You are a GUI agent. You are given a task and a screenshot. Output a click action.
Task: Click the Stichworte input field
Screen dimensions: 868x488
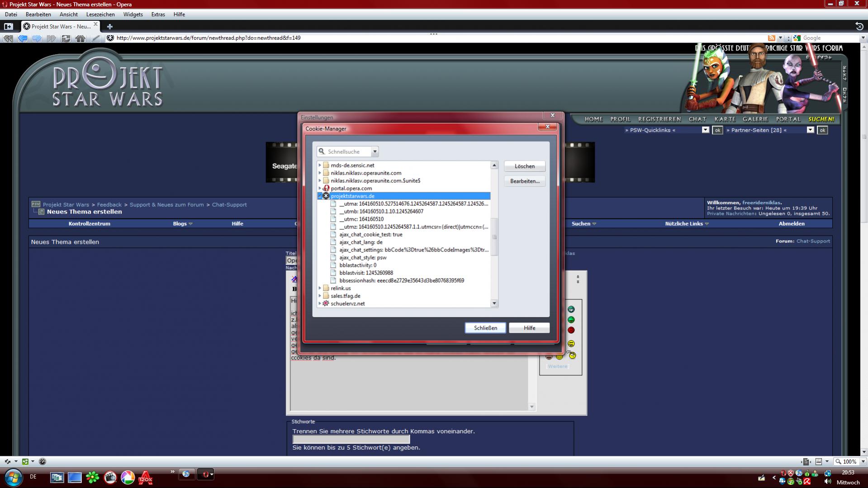coord(351,440)
